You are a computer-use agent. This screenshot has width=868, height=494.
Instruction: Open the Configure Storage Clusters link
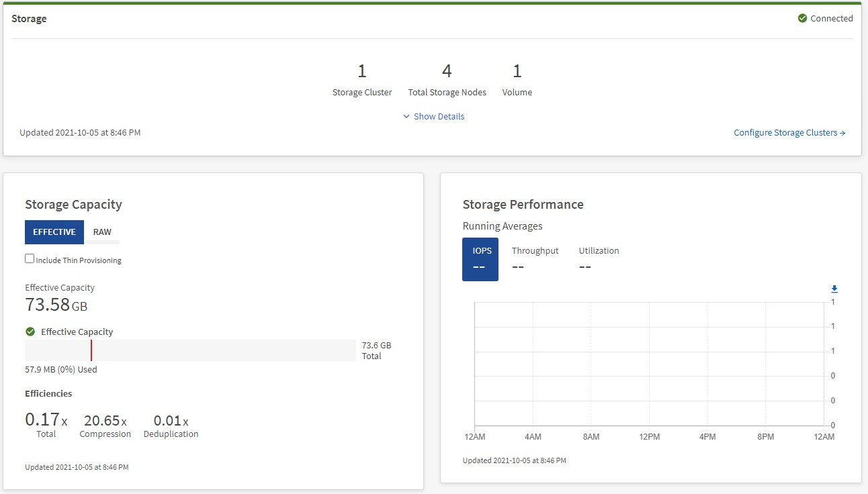point(789,133)
